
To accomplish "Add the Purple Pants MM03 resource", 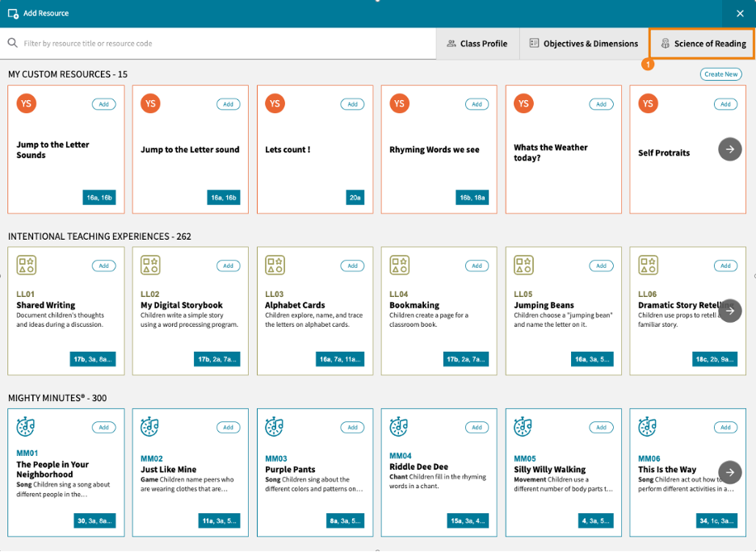I will (x=352, y=427).
